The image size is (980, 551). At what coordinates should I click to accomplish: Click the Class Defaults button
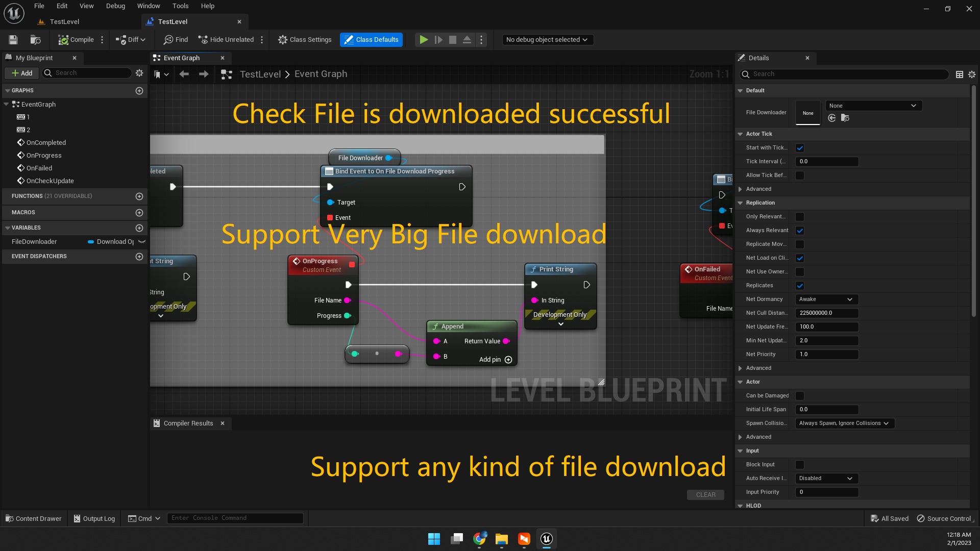pos(371,40)
